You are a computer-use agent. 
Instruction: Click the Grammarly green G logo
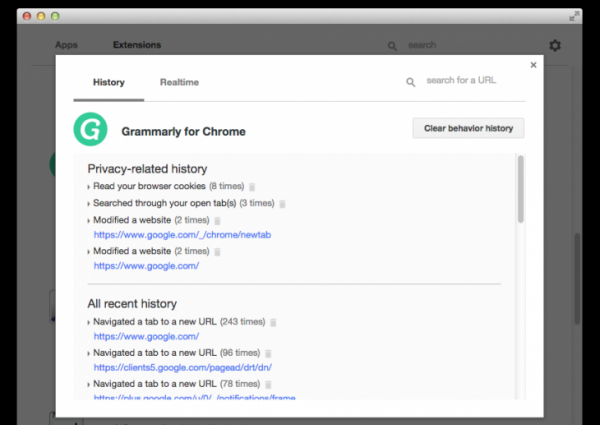coord(90,129)
